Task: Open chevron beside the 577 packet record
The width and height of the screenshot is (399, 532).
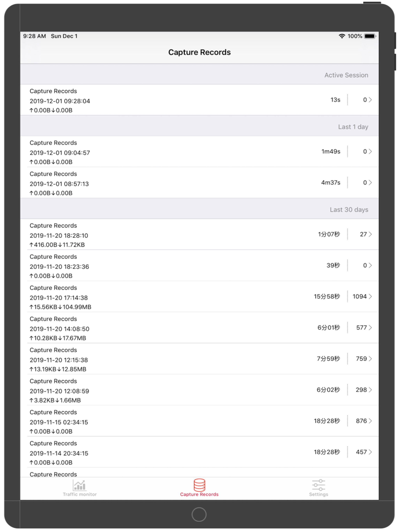Action: (x=371, y=328)
